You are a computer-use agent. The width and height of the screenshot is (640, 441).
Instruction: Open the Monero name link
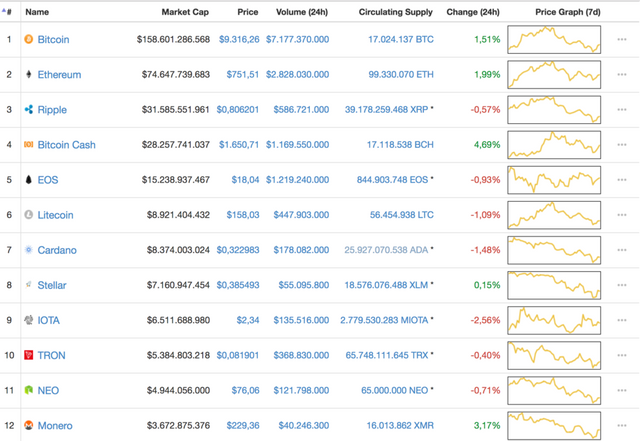point(55,425)
